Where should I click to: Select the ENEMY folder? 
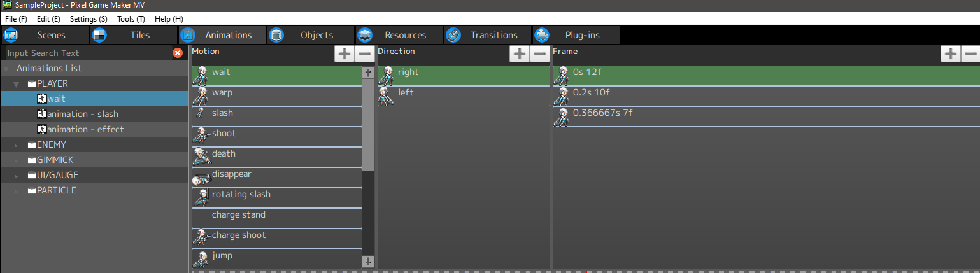click(x=95, y=144)
